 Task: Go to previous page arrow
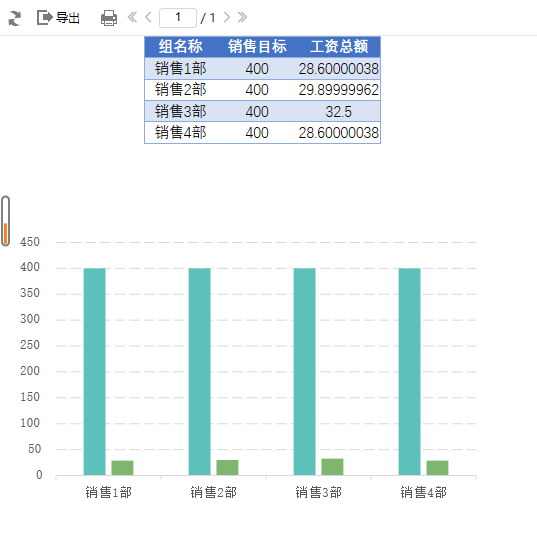pos(148,17)
